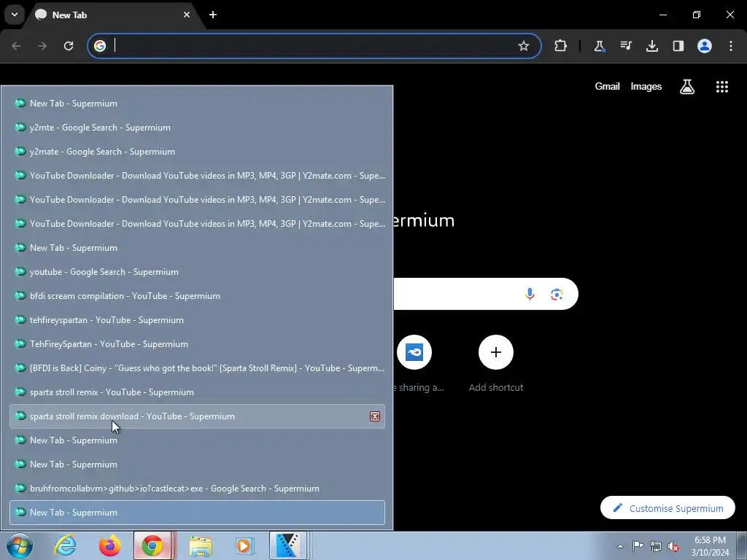Viewport: 747px width, 560px height.
Task: Select bfdi scream compilation - YouTube window
Action: click(197, 296)
